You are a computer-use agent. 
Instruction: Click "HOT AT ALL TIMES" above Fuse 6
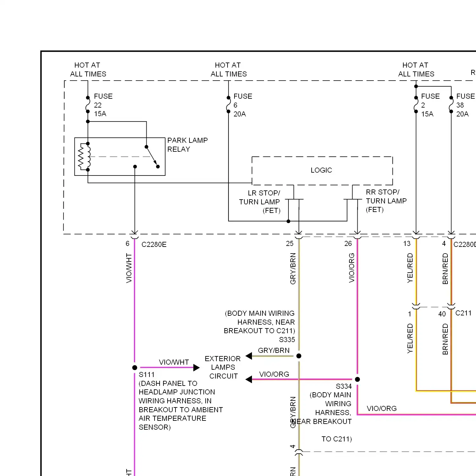tap(228, 69)
